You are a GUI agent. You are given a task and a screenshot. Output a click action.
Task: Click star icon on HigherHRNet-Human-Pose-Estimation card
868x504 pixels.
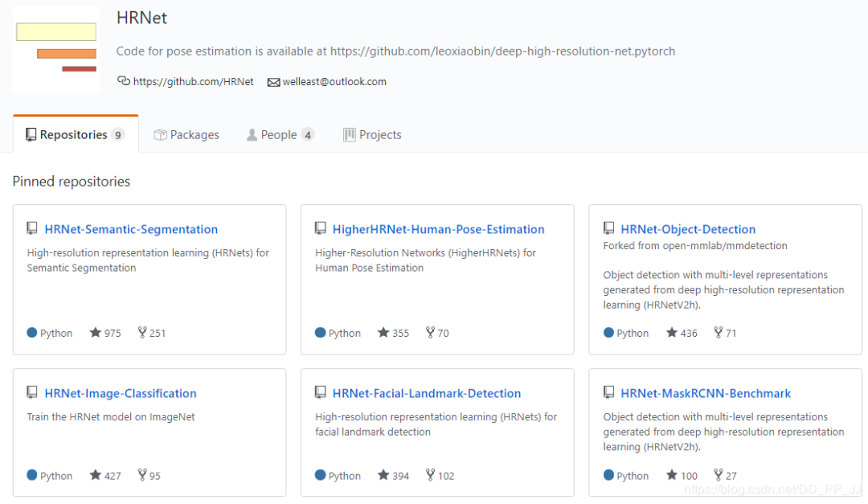pyautogui.click(x=383, y=333)
